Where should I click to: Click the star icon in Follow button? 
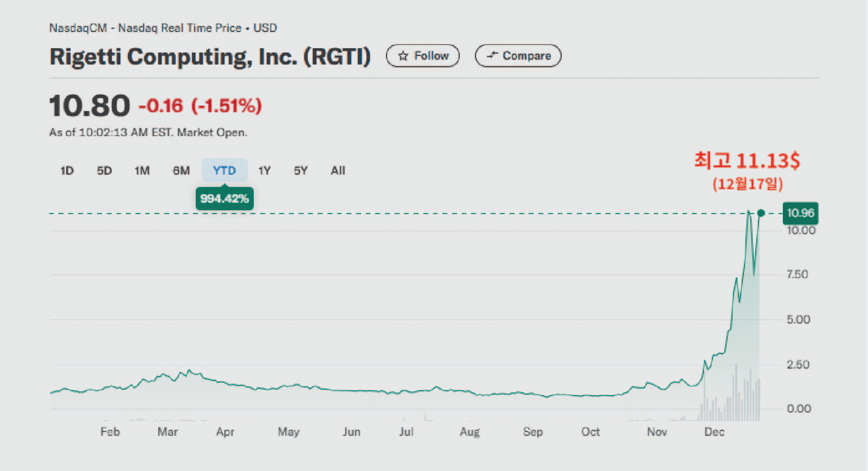tap(403, 56)
